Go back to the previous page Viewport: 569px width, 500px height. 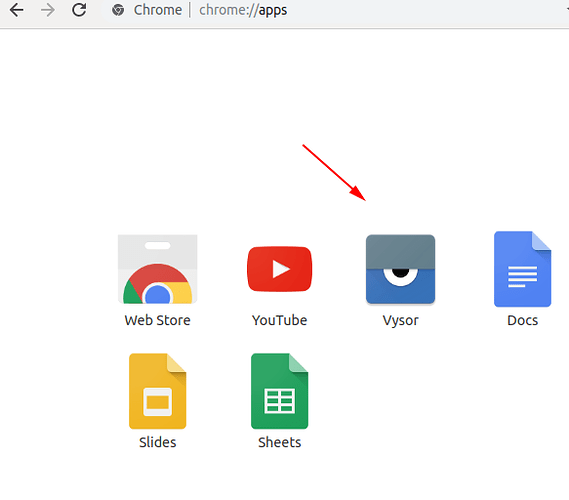pos(16,10)
